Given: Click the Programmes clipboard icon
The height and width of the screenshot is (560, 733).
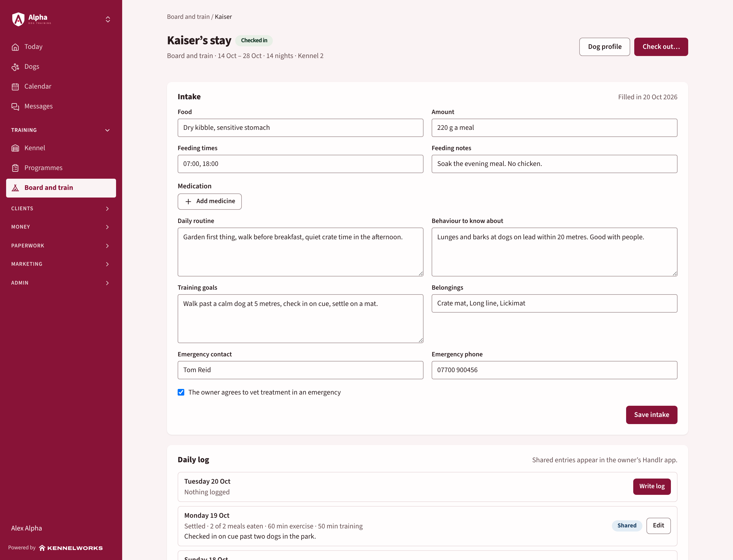Looking at the screenshot, I should [15, 168].
